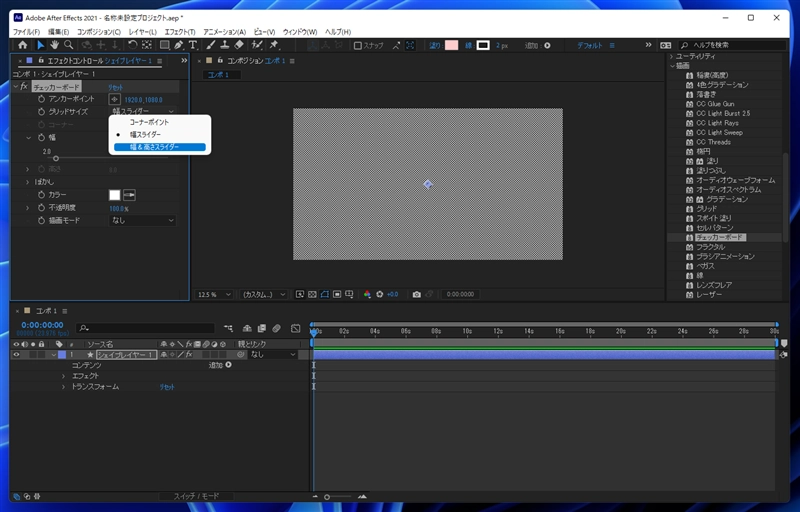Image resolution: width=800 pixels, height=512 pixels.
Task: Select the Type (T) tool
Action: coord(193,45)
